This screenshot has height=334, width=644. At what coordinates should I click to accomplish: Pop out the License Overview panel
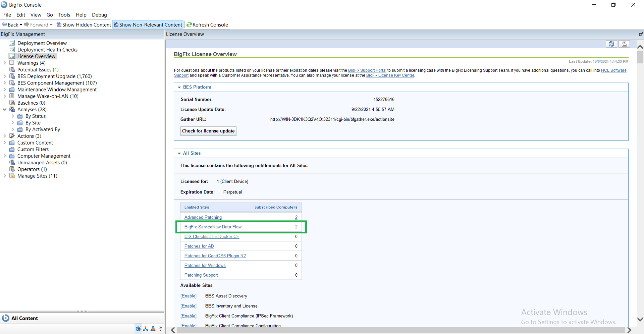641,34
